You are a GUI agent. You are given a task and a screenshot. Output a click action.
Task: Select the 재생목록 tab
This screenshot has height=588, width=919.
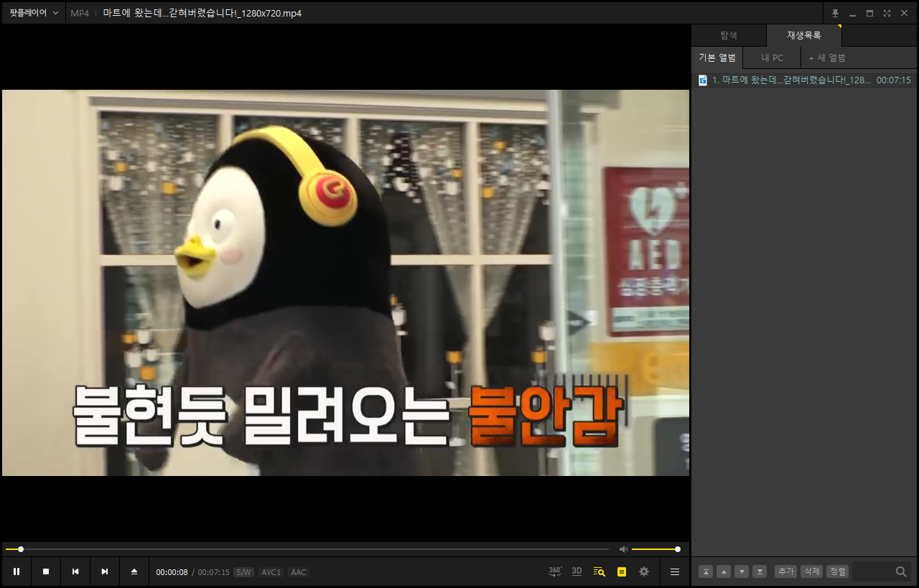pyautogui.click(x=803, y=35)
